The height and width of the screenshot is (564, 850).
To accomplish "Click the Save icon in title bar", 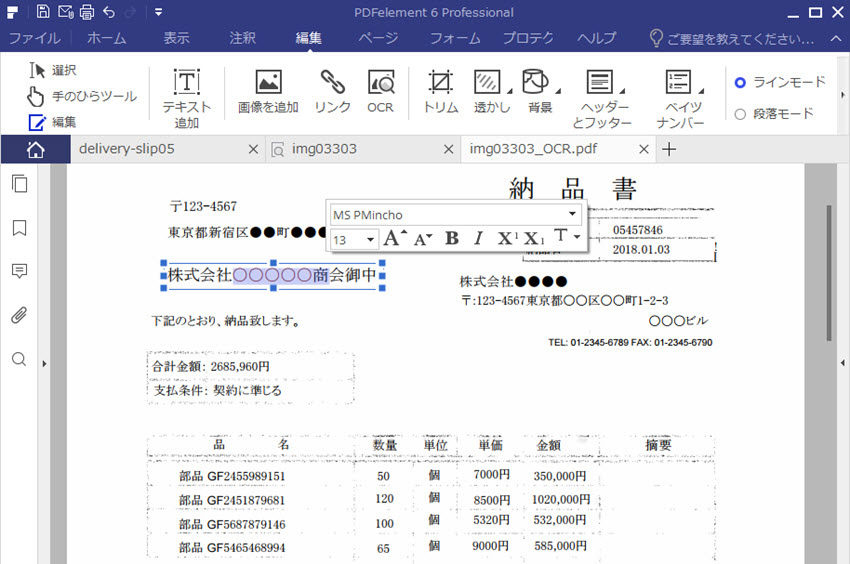I will tap(43, 11).
